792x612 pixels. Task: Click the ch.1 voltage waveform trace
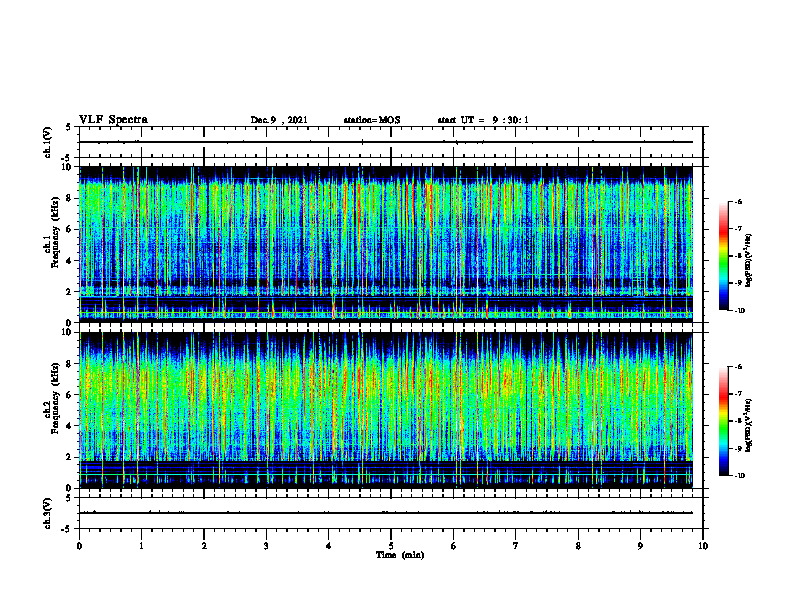tap(386, 142)
